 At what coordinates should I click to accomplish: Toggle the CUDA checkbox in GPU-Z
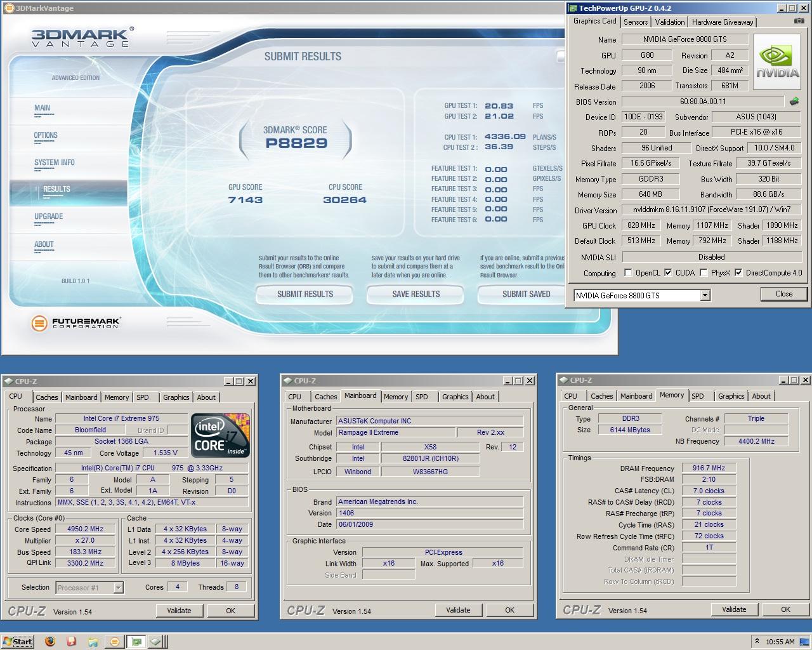pos(668,273)
